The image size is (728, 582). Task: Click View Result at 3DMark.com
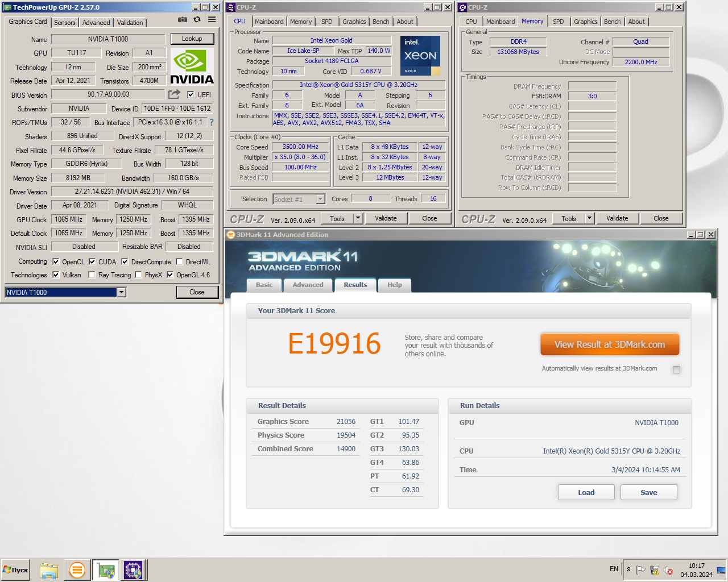[610, 344]
